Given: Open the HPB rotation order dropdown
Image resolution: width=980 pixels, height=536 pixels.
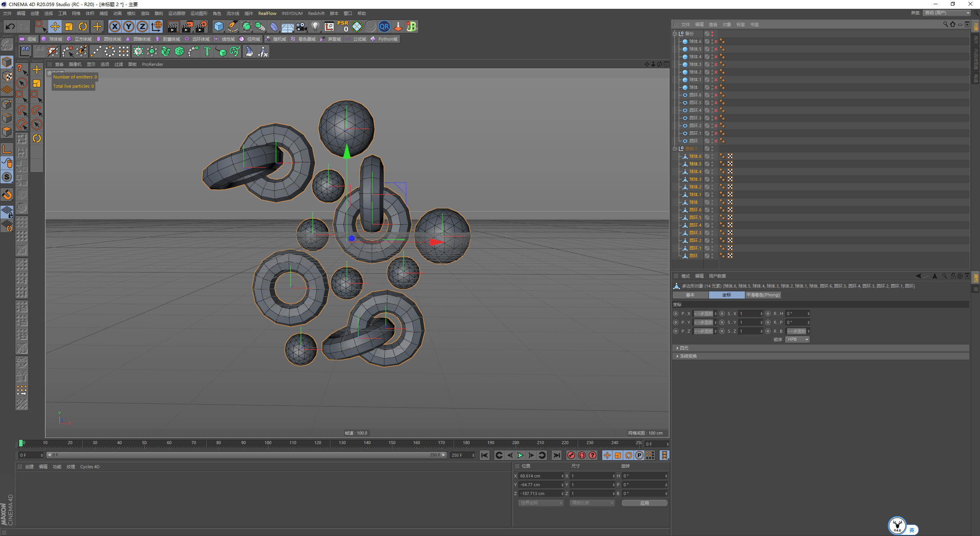Looking at the screenshot, I should pyautogui.click(x=797, y=340).
